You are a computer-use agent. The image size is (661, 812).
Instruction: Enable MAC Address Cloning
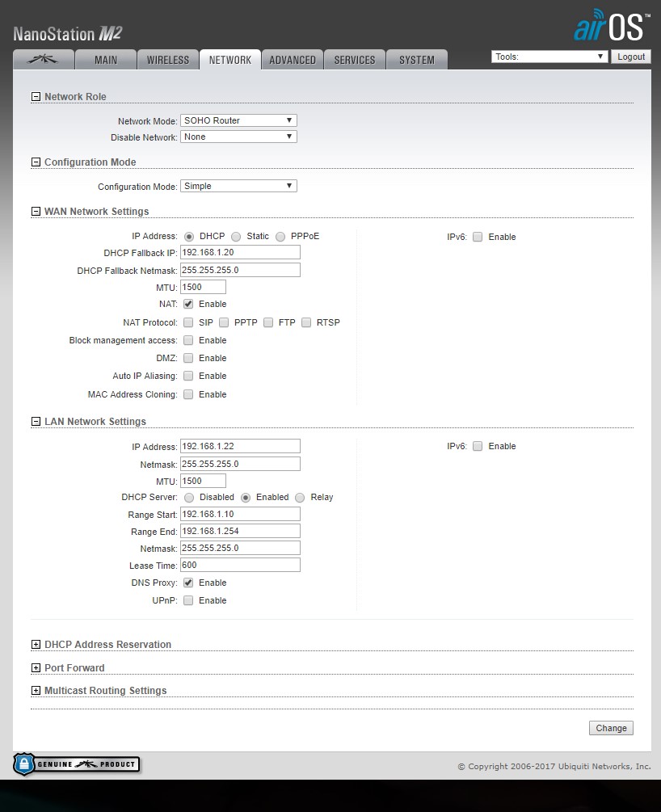[x=188, y=394]
